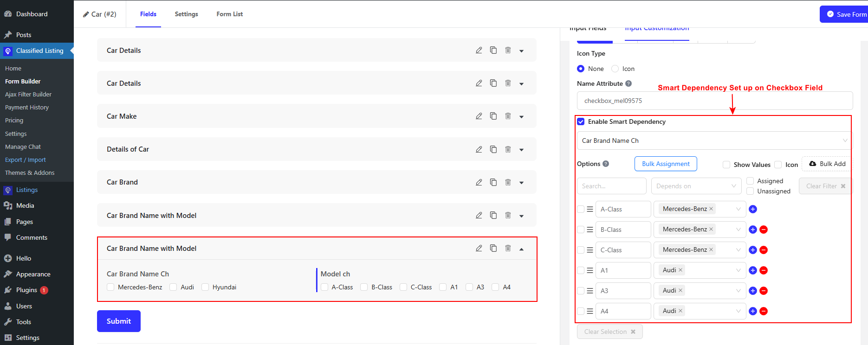The image size is (868, 345).
Task: Expand the Details of Car section
Action: tap(522, 150)
